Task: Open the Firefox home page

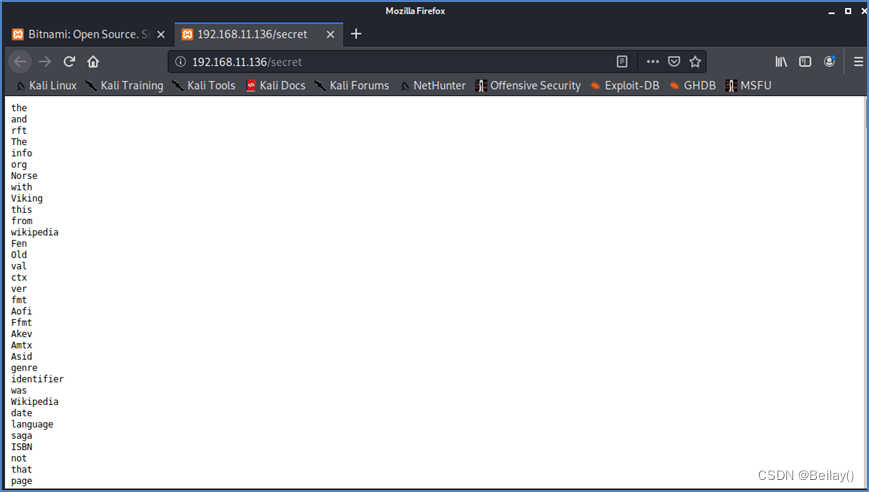Action: [x=93, y=62]
